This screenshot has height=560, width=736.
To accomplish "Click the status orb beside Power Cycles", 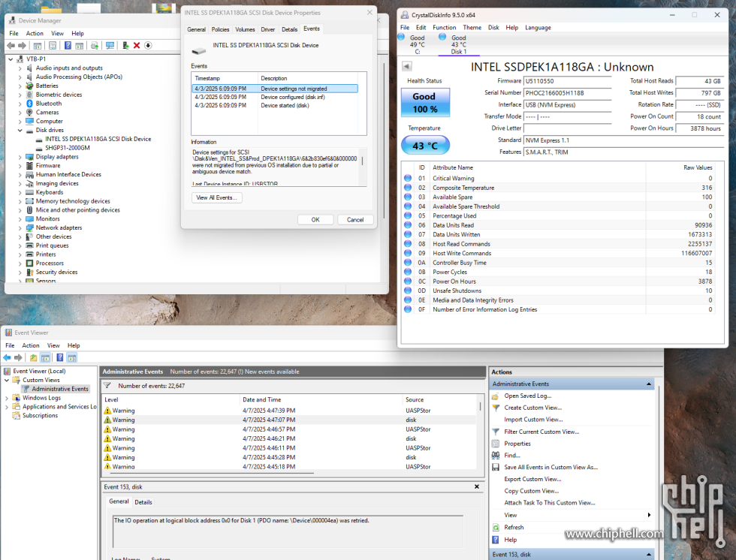I will (x=408, y=272).
